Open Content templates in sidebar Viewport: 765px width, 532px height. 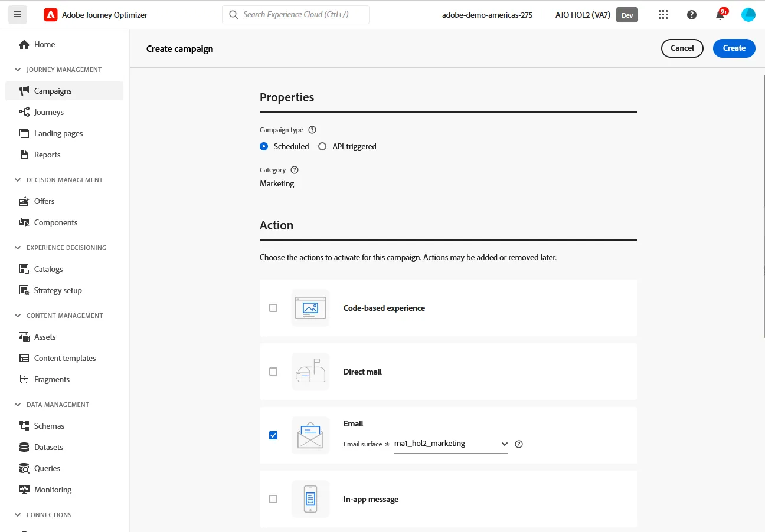(x=64, y=358)
